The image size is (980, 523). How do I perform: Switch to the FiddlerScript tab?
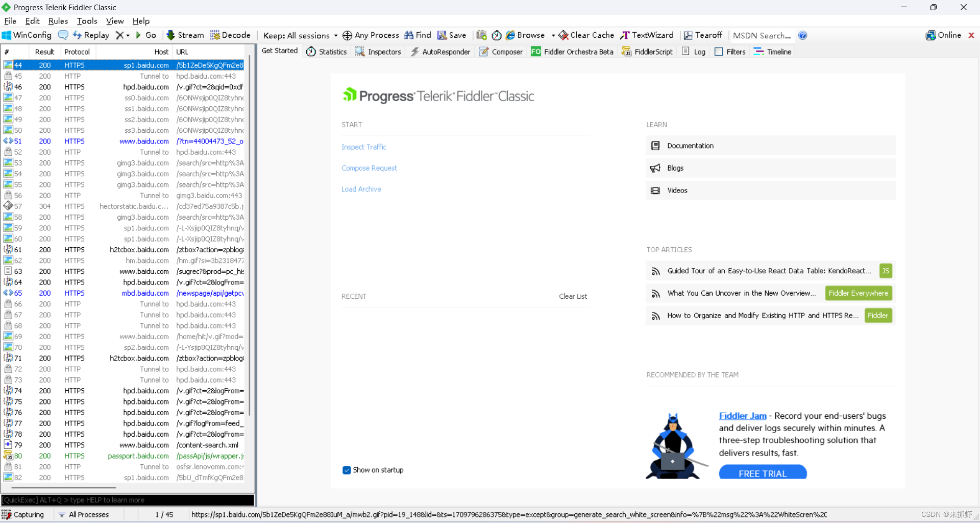[x=647, y=52]
